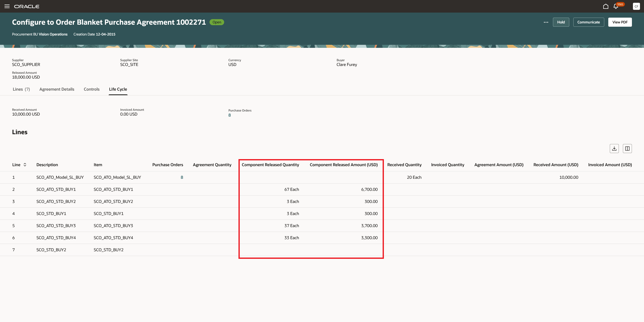The width and height of the screenshot is (644, 322).
Task: Open notifications bell with 3301 badge
Action: point(616,7)
